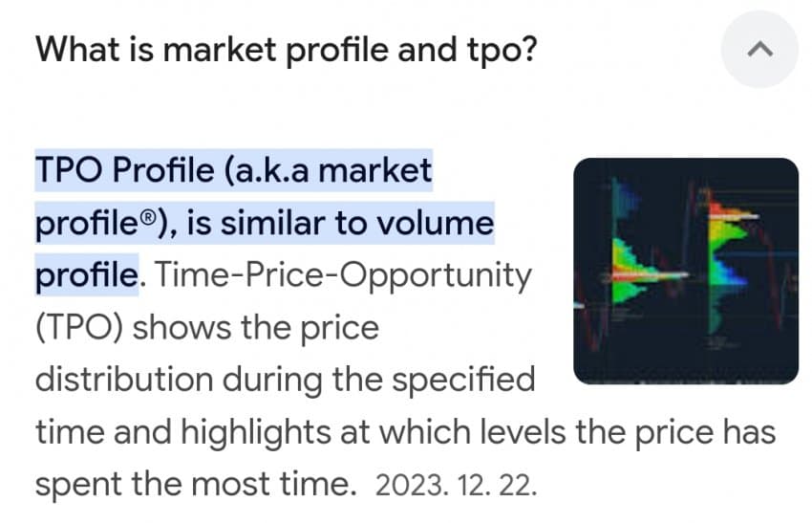Click the question "What is market profile and tpo?"

click(x=285, y=50)
